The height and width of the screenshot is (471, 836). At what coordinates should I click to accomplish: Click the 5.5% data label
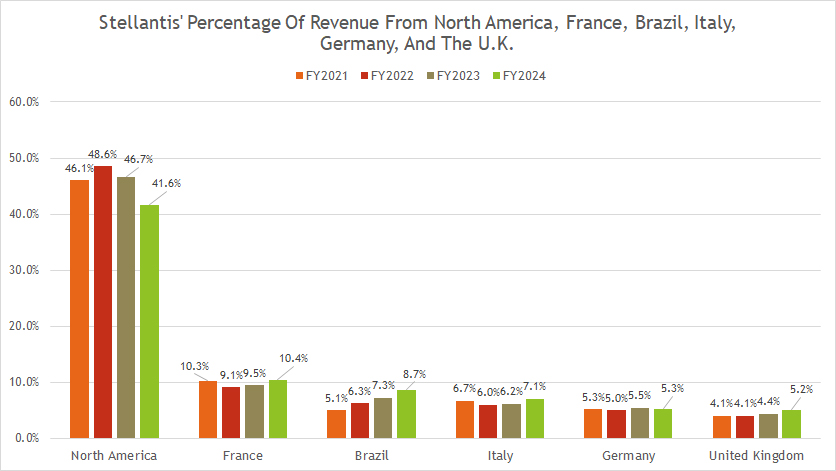(x=640, y=396)
